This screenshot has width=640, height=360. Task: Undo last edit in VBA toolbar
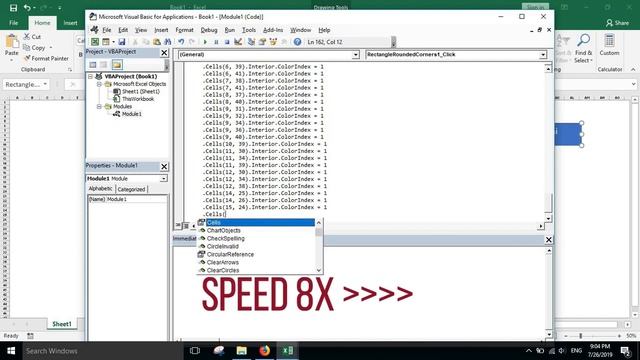[181, 42]
